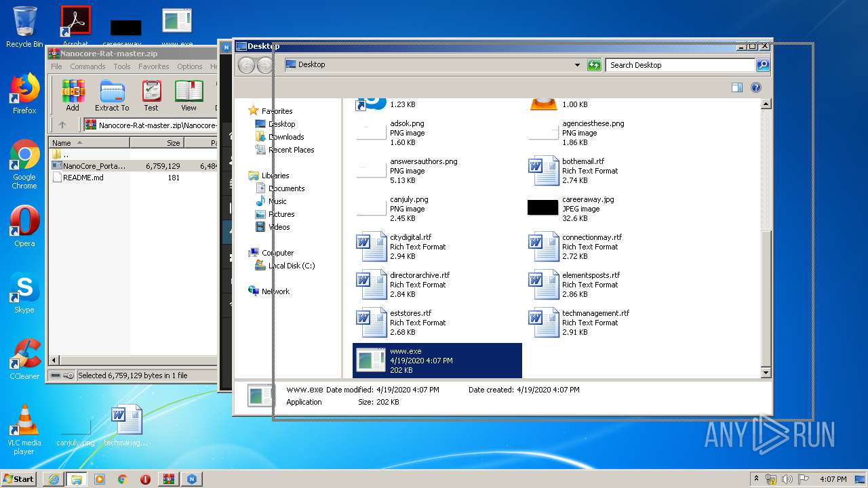868x488 pixels.
Task: Select Downloads in navigation pane
Action: (286, 137)
